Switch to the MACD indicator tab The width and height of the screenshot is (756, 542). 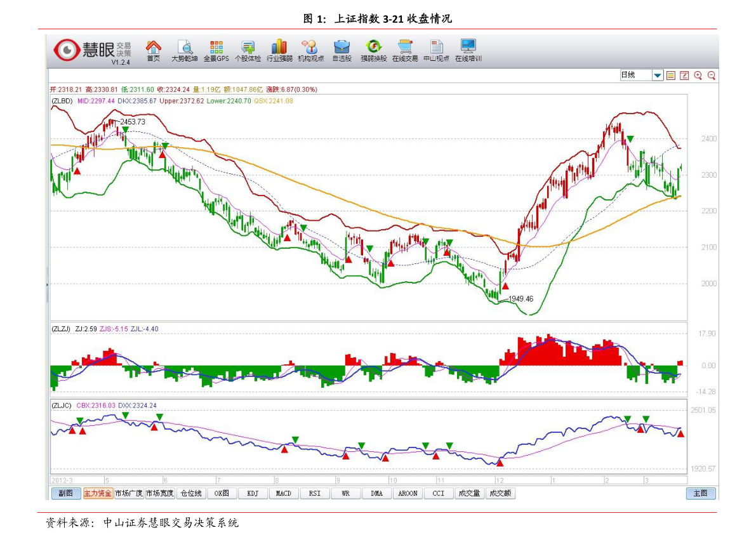tap(284, 493)
